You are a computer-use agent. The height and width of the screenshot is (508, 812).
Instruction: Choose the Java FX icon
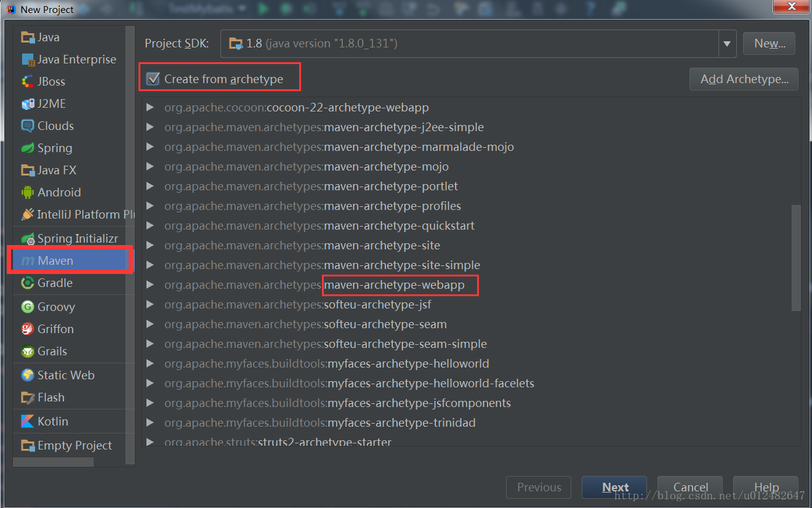(x=28, y=171)
